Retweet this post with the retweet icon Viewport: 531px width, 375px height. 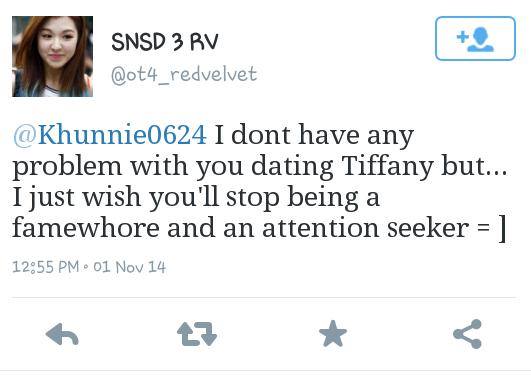[x=197, y=334]
